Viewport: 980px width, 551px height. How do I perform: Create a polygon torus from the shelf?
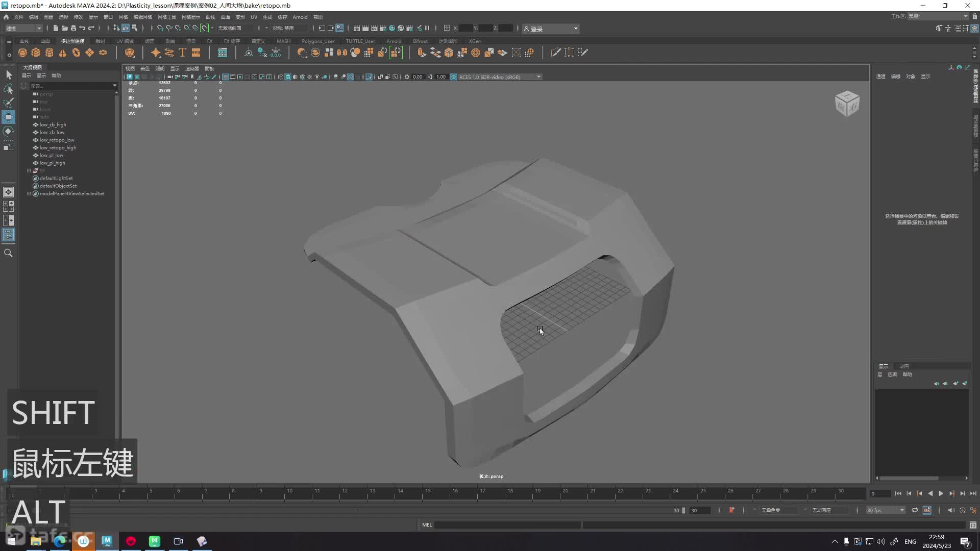point(76,53)
